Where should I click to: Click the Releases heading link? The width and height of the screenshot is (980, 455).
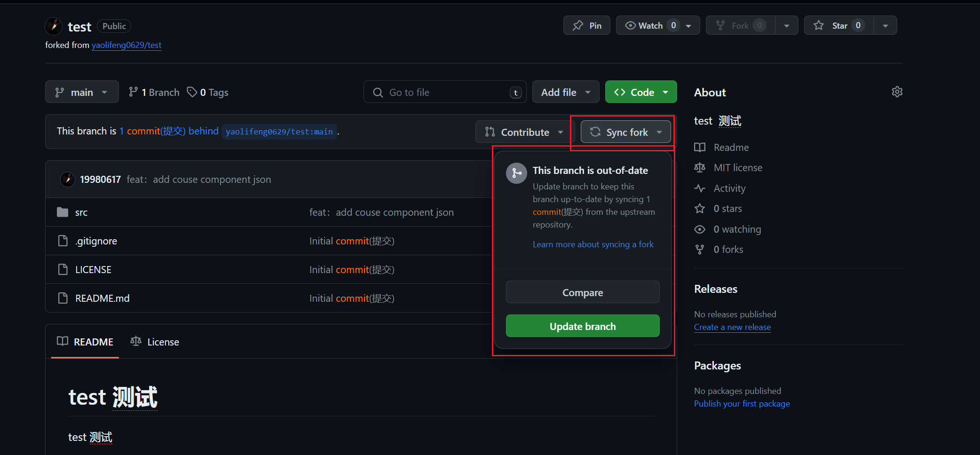[x=716, y=289]
